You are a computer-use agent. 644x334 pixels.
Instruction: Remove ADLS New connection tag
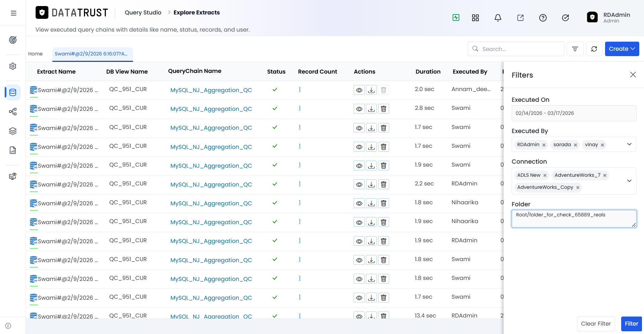pos(545,175)
